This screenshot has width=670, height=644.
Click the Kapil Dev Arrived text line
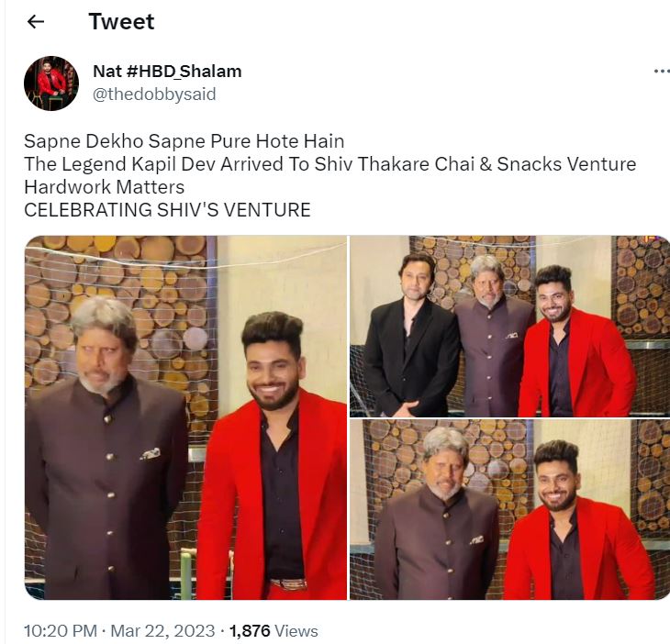[330, 164]
